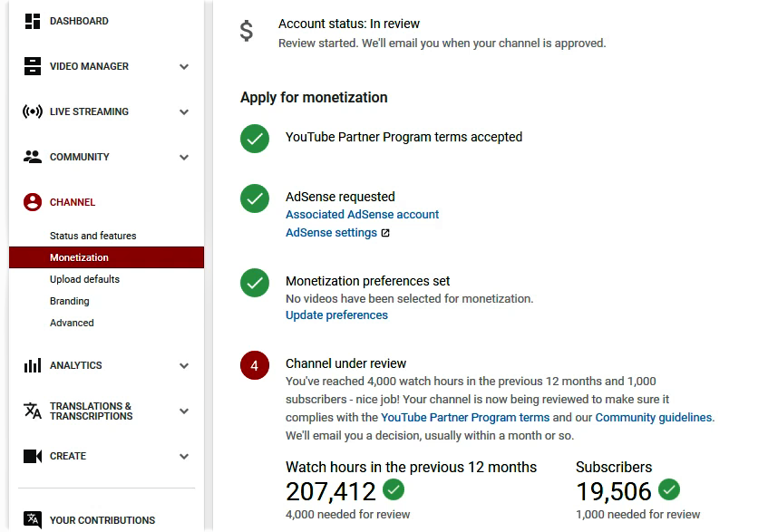Click the Channel person icon
The image size is (768, 532).
point(33,202)
